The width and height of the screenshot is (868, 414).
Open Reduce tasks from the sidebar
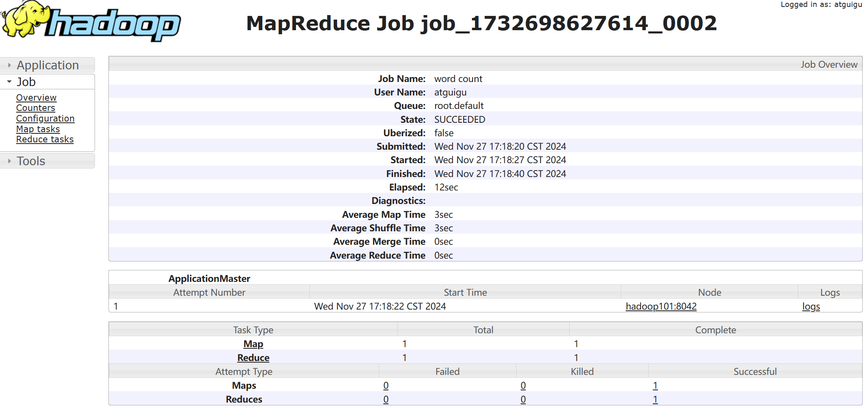tap(45, 139)
